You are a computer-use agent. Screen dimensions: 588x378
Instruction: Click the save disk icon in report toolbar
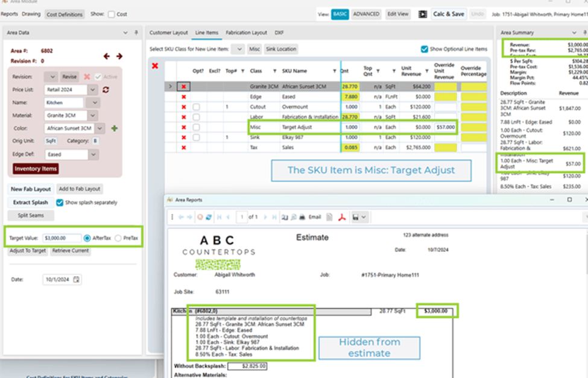pyautogui.click(x=355, y=217)
